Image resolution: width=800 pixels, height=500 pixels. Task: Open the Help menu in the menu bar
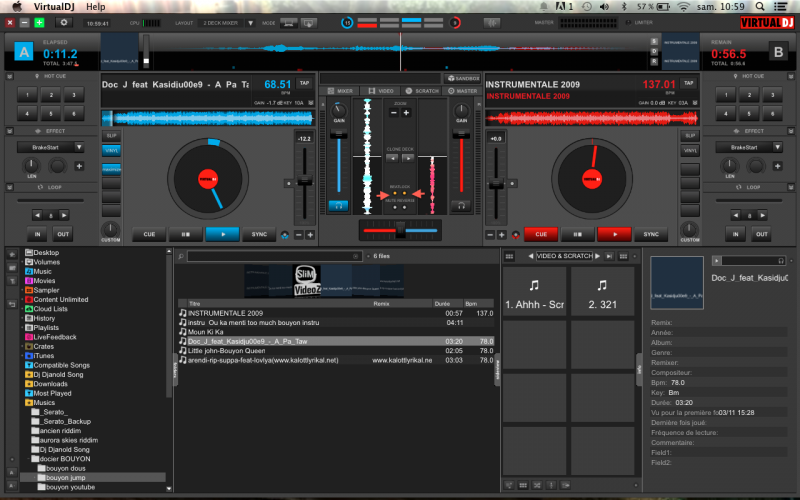96,6
